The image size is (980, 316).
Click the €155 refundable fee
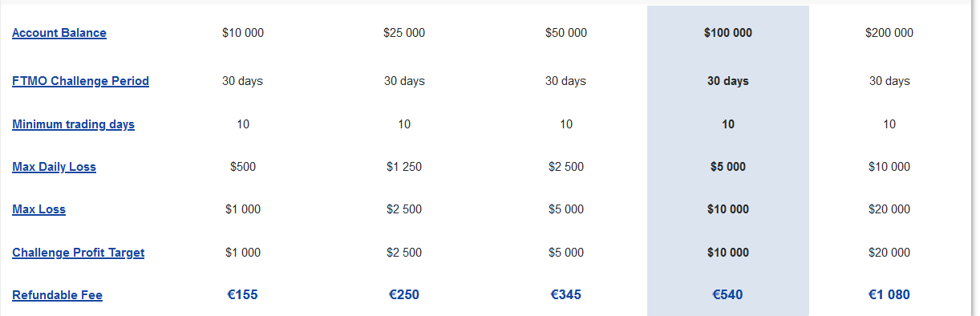click(243, 294)
